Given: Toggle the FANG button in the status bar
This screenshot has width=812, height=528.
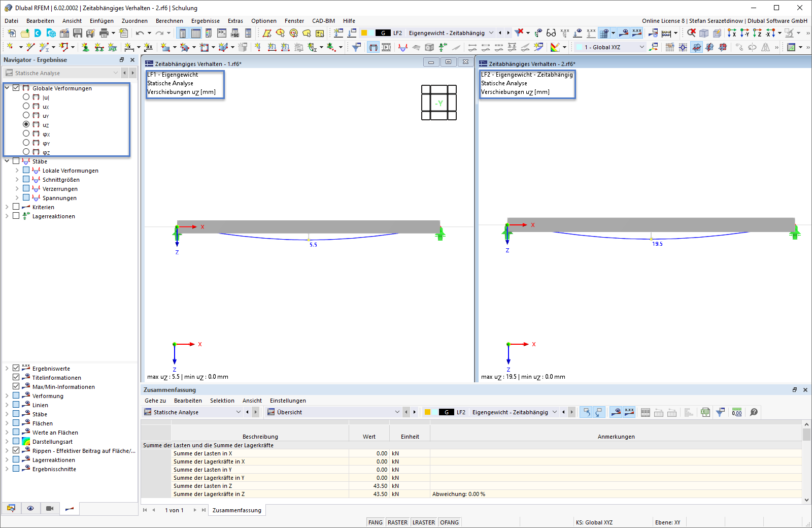Looking at the screenshot, I should (375, 522).
